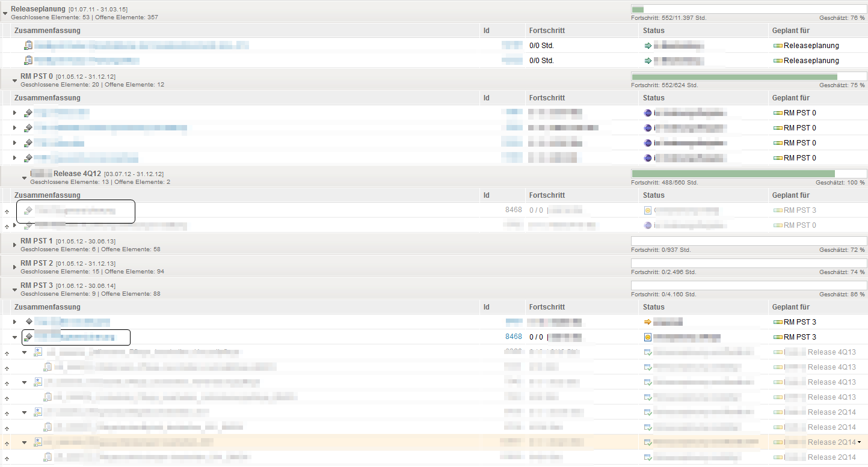Click greyed Id 8468 under Release 4Q12

514,210
